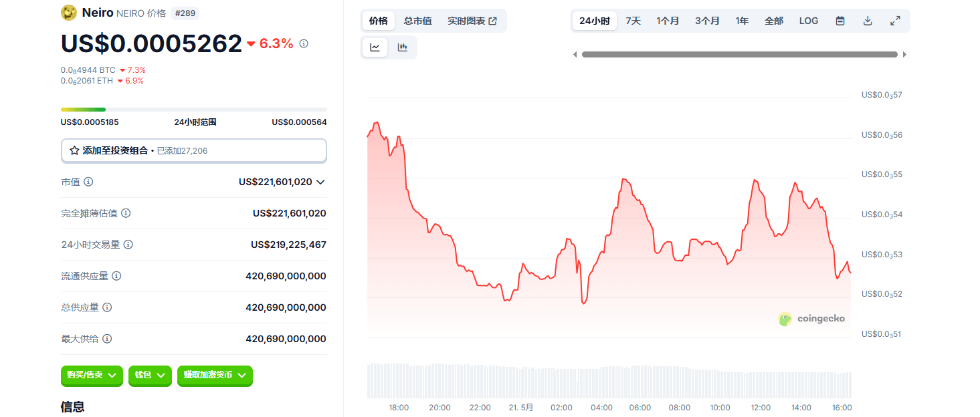Select 3个月 time range
The width and height of the screenshot is (980, 417).
coord(707,21)
